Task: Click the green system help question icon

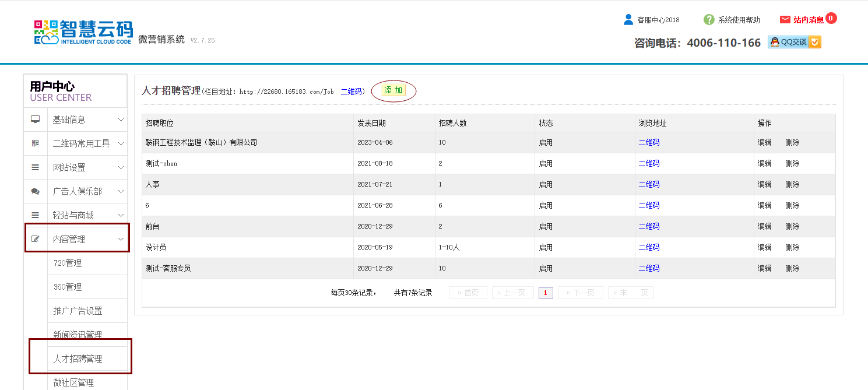Action: pyautogui.click(x=709, y=20)
